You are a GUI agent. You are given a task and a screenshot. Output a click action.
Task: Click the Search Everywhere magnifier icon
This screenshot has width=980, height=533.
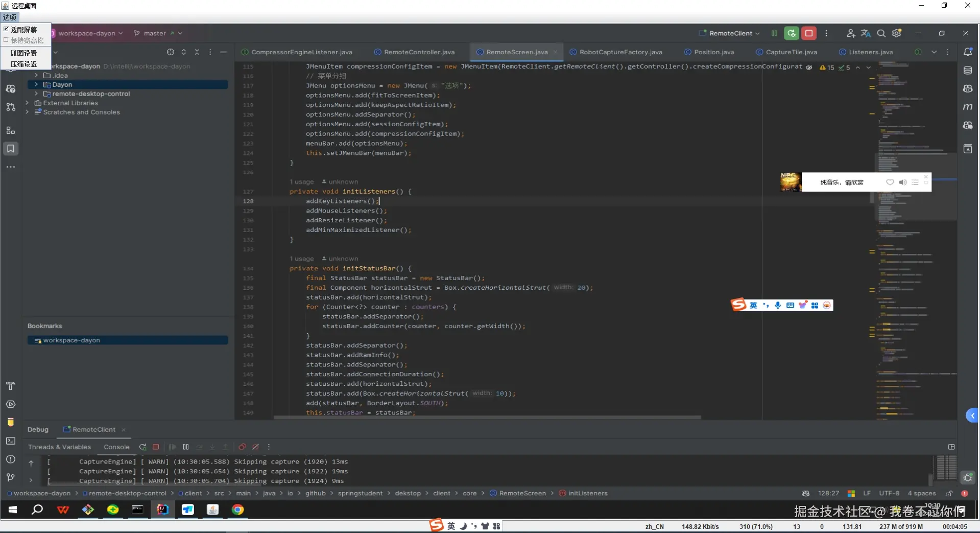(x=881, y=33)
